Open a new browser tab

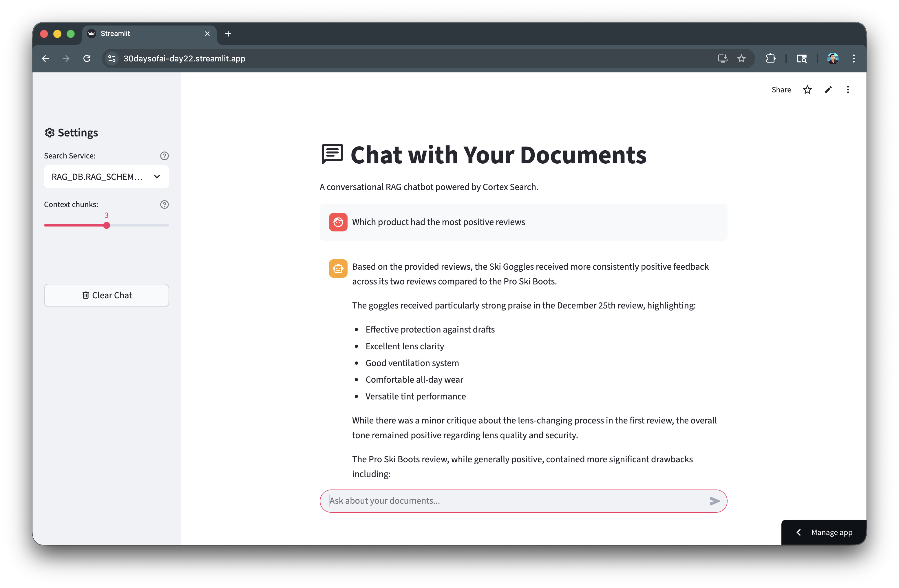click(228, 34)
